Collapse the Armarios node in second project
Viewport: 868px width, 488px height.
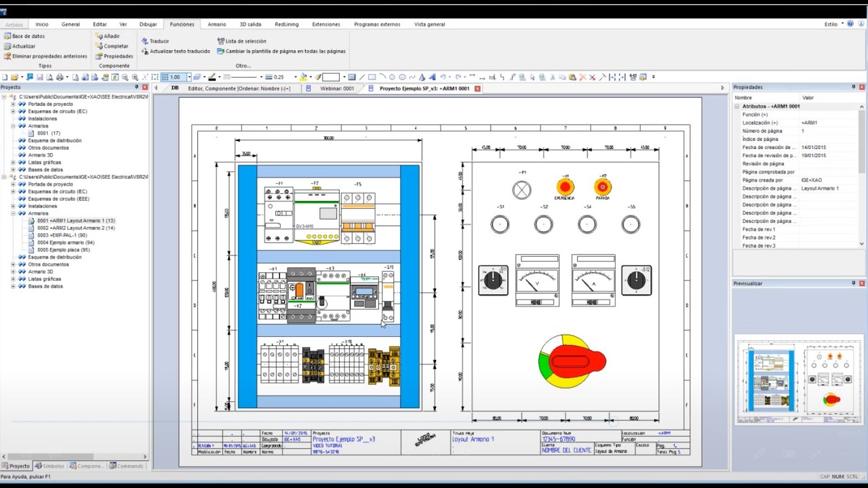coord(13,213)
